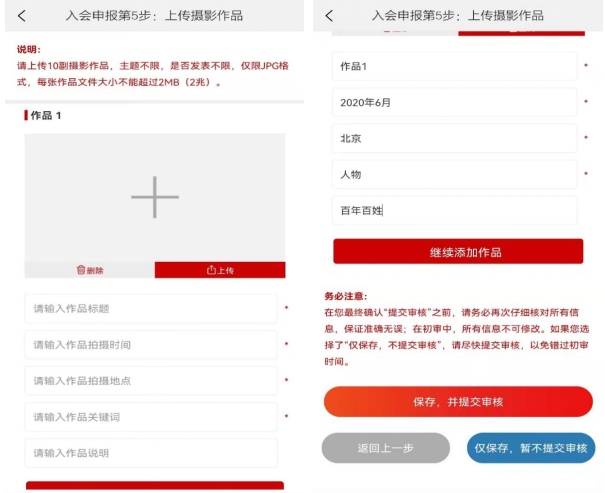Edit the field containing 作品1
Image resolution: width=605 pixels, height=493 pixels.
[455, 66]
